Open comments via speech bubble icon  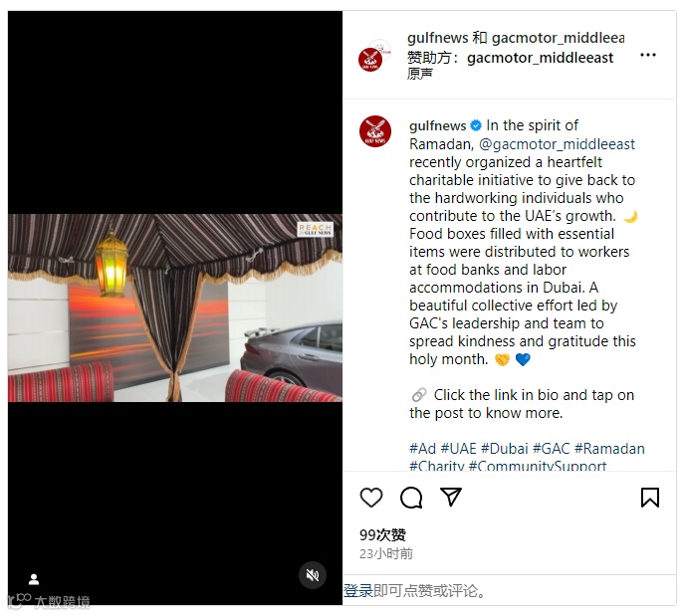click(x=411, y=497)
